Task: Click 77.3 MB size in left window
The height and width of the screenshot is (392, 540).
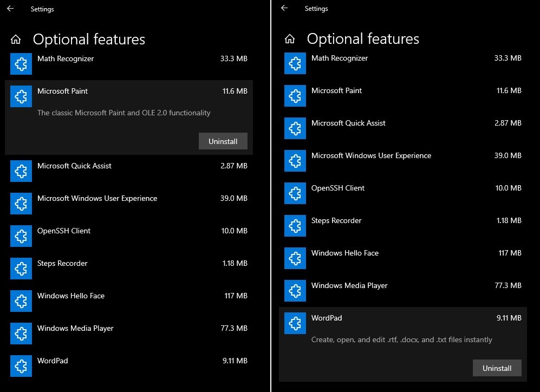Action: tap(234, 328)
